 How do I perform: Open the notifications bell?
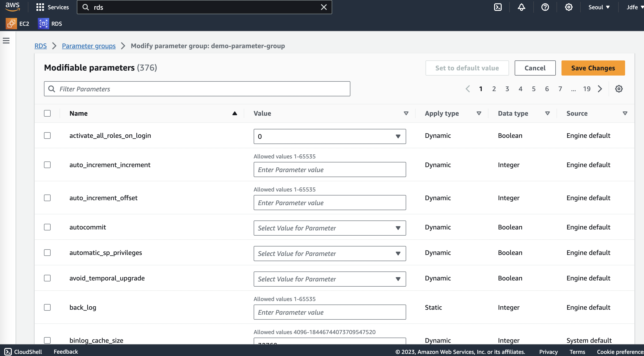[x=521, y=7]
